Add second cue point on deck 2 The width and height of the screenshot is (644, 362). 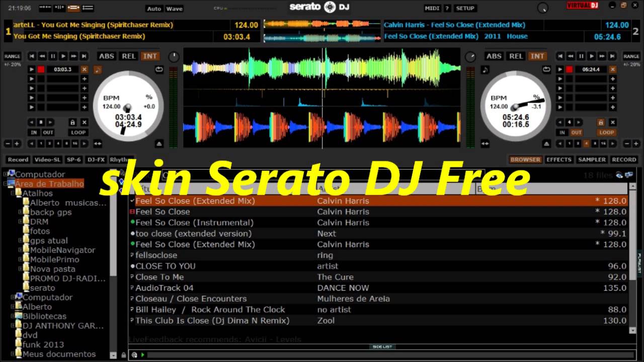click(x=613, y=79)
